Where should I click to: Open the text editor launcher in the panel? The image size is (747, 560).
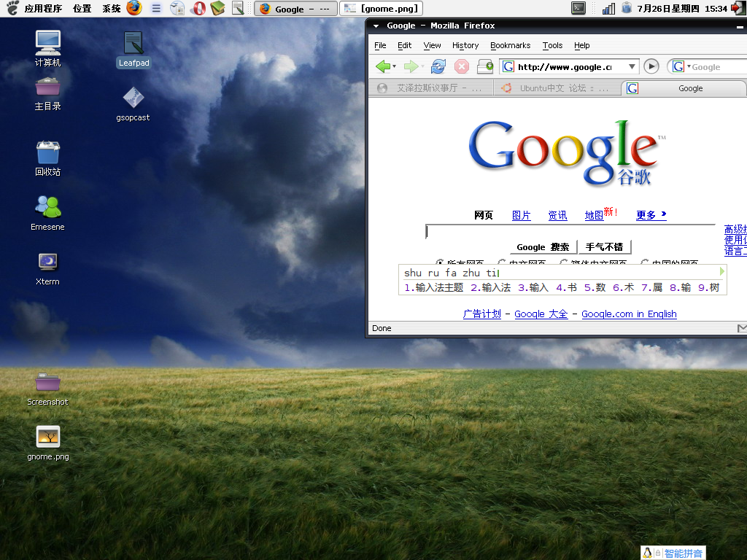[238, 8]
